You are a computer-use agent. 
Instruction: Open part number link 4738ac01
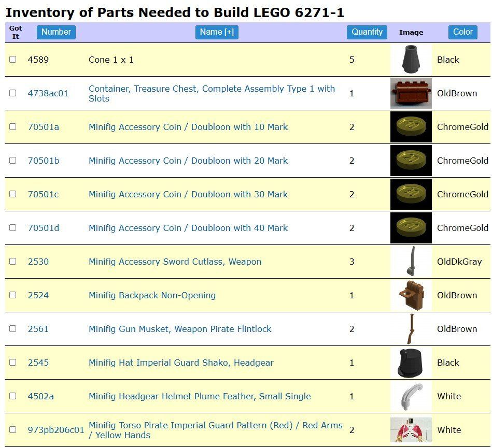tap(48, 93)
